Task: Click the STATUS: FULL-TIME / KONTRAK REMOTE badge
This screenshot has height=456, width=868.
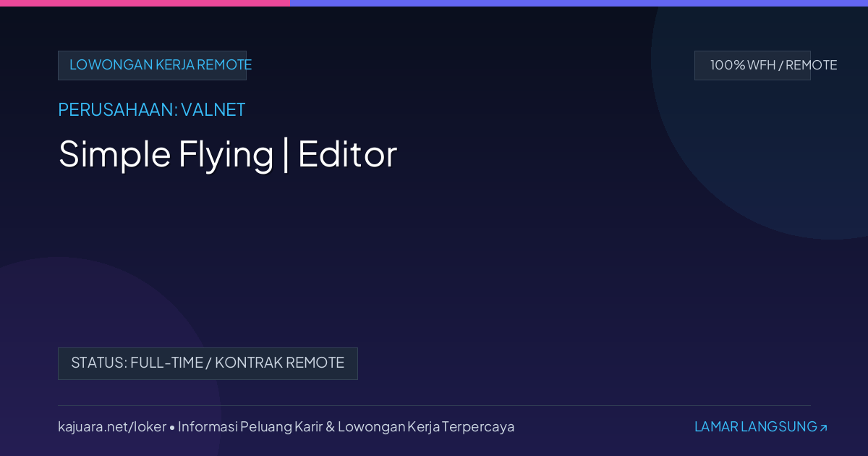Action: click(x=208, y=363)
